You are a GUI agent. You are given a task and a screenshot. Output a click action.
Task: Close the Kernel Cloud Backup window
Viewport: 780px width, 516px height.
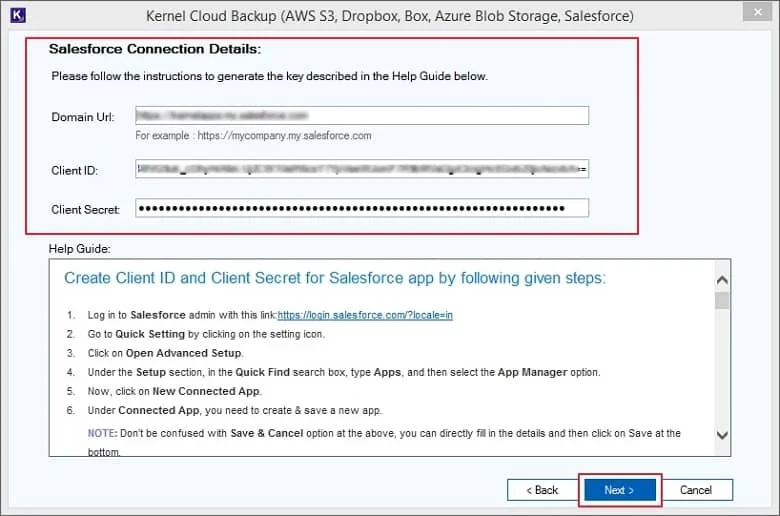pos(758,12)
